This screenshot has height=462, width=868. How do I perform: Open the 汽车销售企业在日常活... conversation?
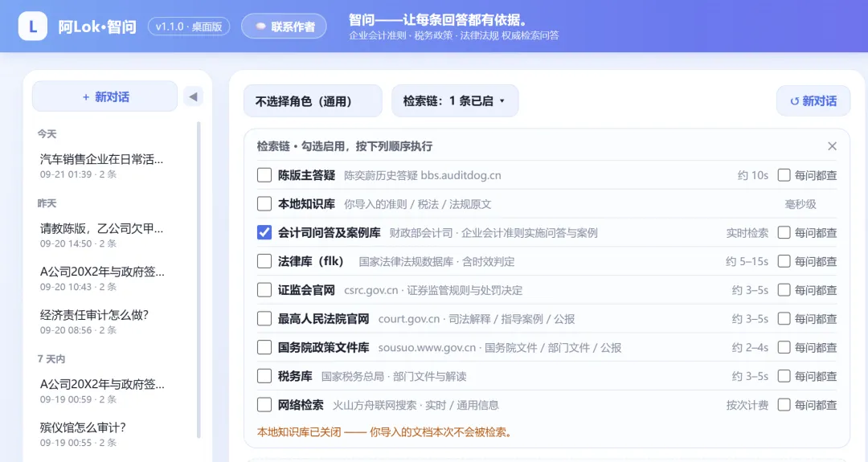click(102, 166)
